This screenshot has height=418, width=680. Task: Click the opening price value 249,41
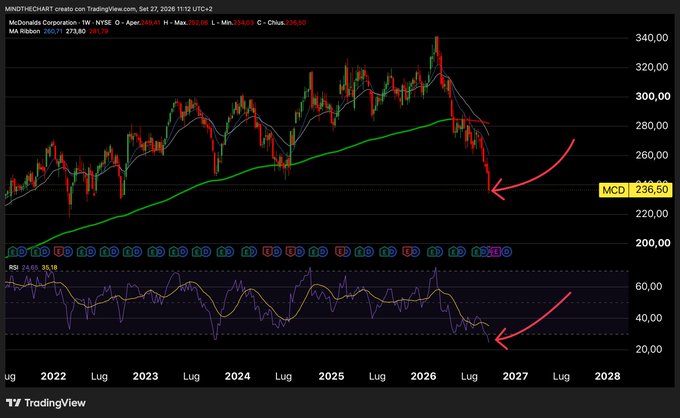[151, 23]
